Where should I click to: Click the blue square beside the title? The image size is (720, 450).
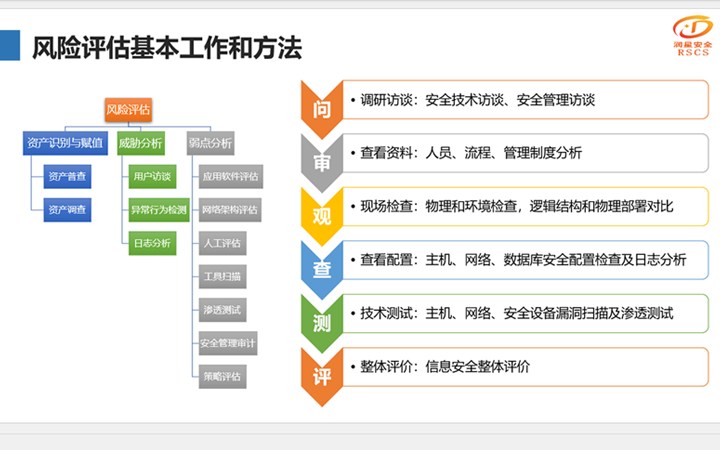[x=10, y=45]
